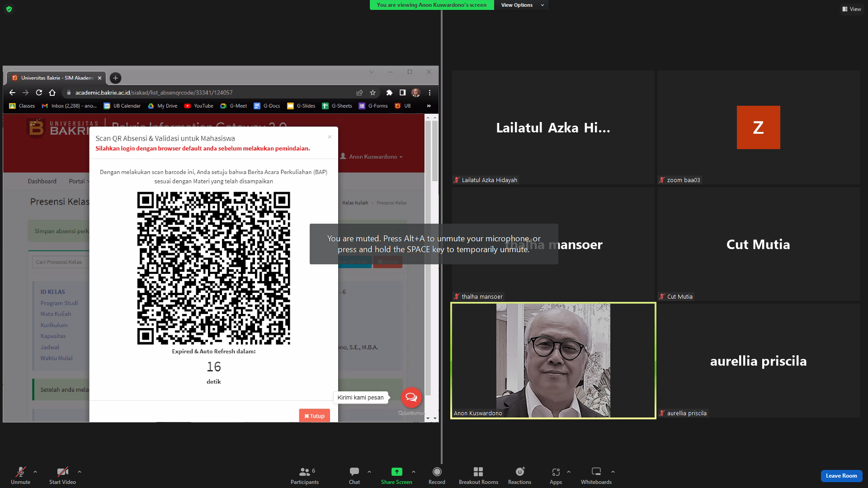Open browser extensions puzzle icon
The width and height of the screenshot is (868, 488).
[x=389, y=93]
